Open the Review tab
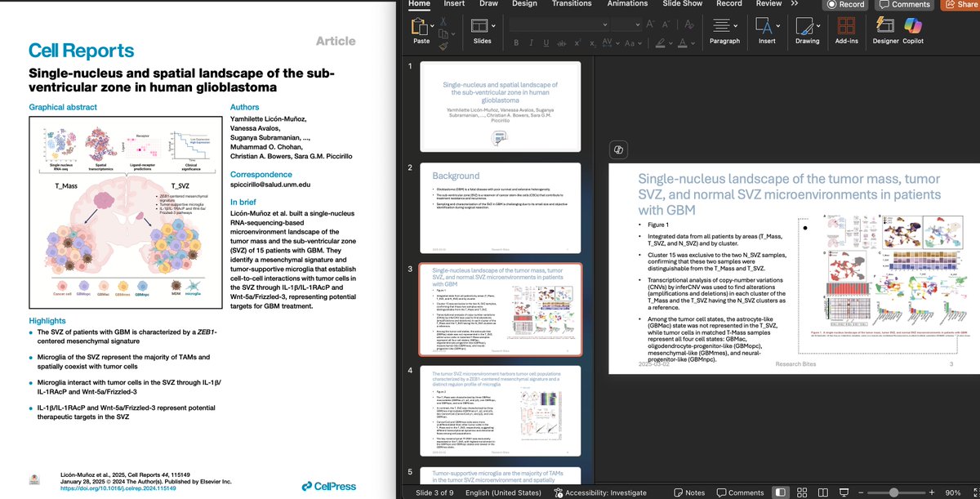The width and height of the screenshot is (980, 499). [x=768, y=3]
